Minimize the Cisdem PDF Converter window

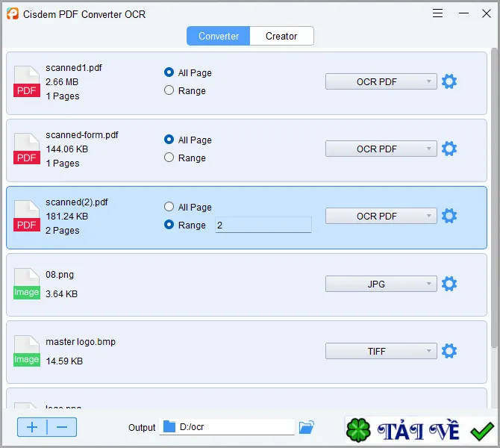[463, 13]
